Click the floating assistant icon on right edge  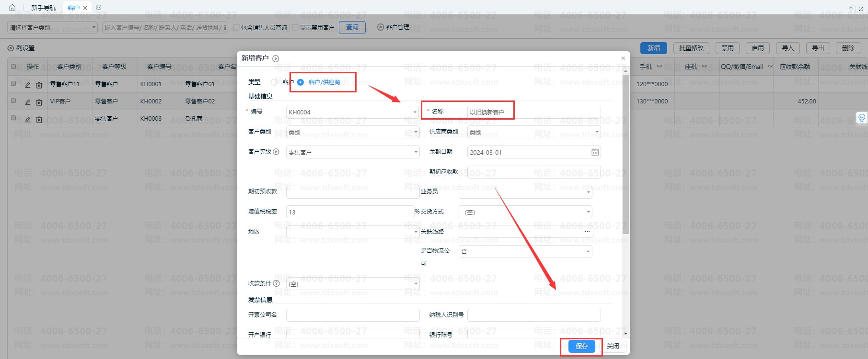point(861,118)
